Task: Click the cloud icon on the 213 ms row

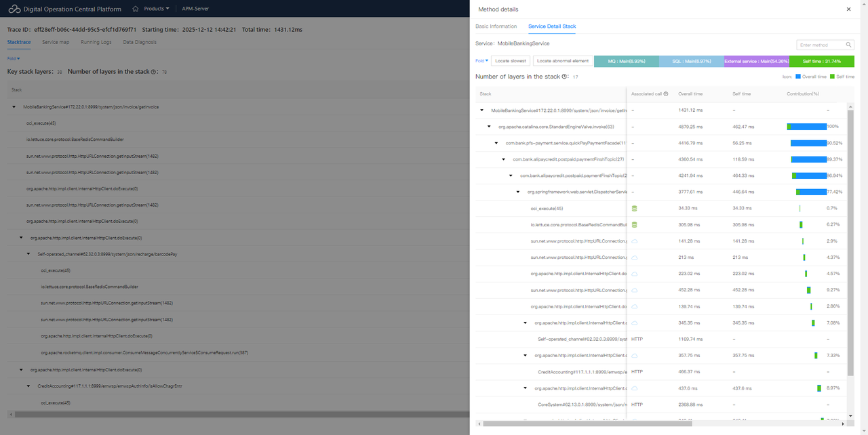Action: [x=635, y=257]
